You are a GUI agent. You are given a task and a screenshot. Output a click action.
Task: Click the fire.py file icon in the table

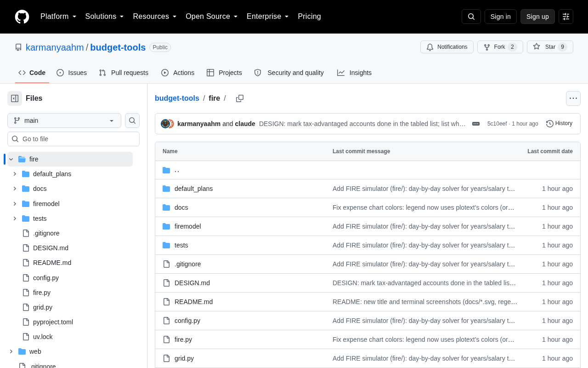(x=166, y=339)
